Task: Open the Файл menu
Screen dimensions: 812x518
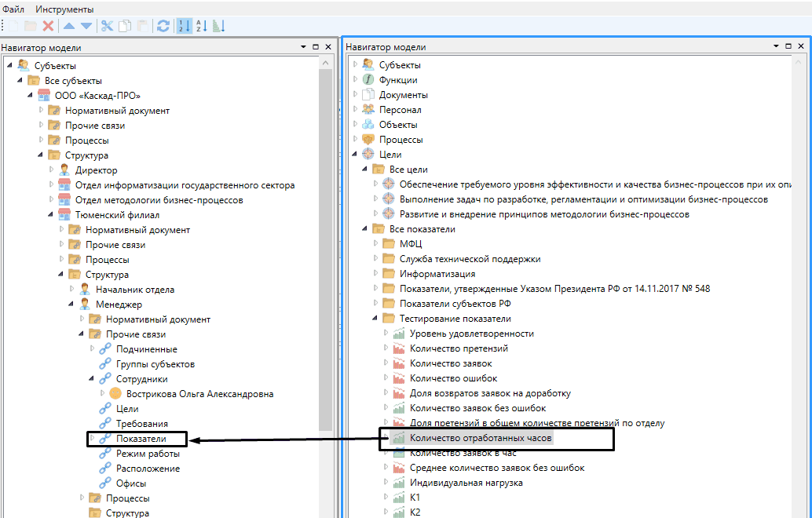Action: pyautogui.click(x=13, y=9)
